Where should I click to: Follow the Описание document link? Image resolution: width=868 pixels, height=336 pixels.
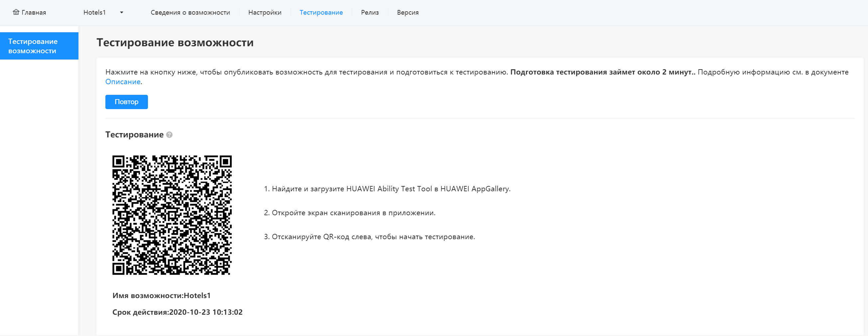(x=123, y=82)
